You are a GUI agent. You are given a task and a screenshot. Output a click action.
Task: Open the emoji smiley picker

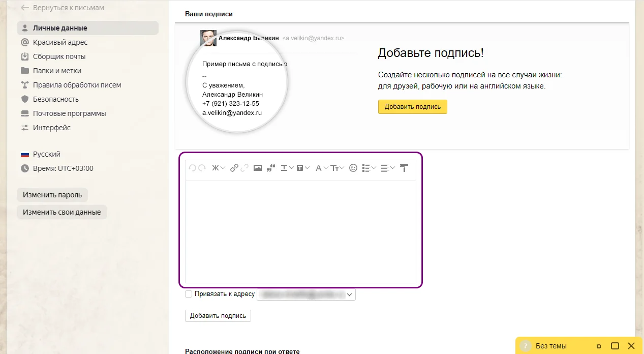pos(353,168)
